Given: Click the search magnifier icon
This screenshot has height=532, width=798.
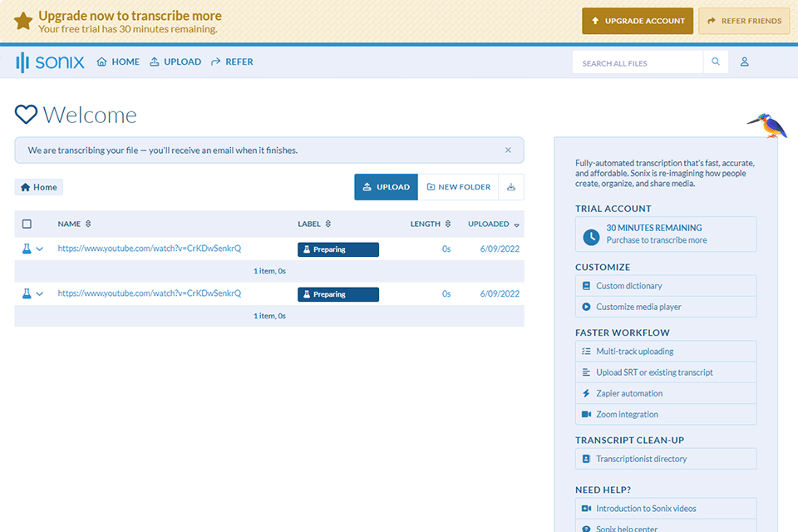Looking at the screenshot, I should pyautogui.click(x=716, y=62).
